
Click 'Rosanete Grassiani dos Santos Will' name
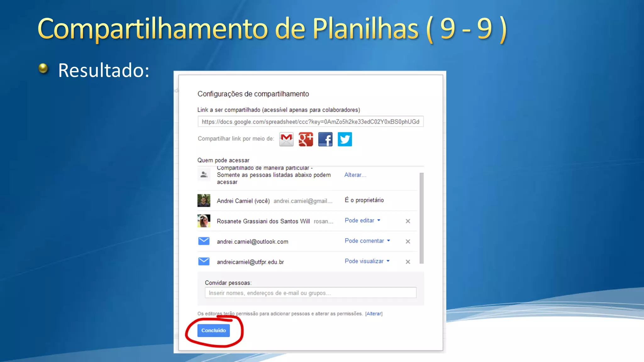pyautogui.click(x=263, y=221)
